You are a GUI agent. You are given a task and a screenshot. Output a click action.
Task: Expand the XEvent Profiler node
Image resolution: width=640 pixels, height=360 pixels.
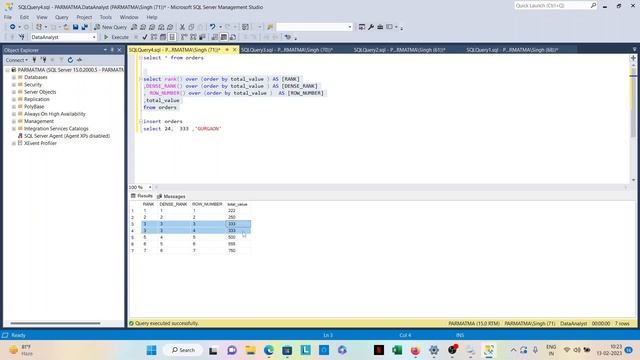14,143
